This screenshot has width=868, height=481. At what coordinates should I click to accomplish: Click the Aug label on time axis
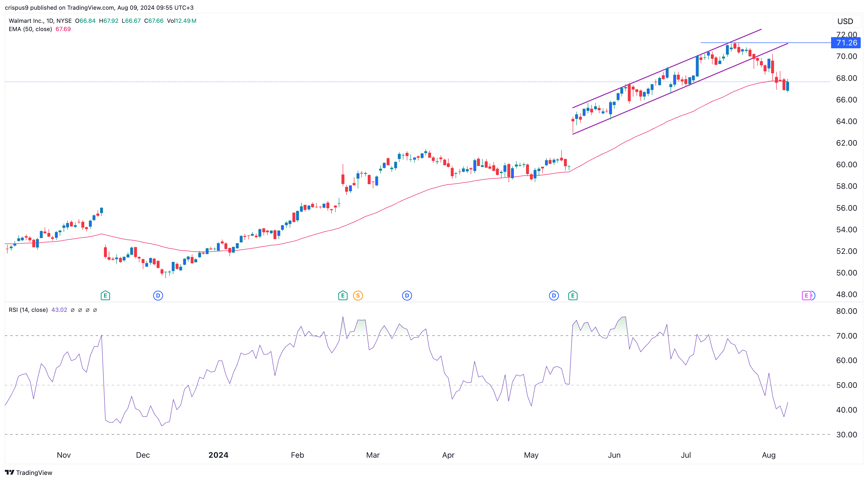click(769, 455)
